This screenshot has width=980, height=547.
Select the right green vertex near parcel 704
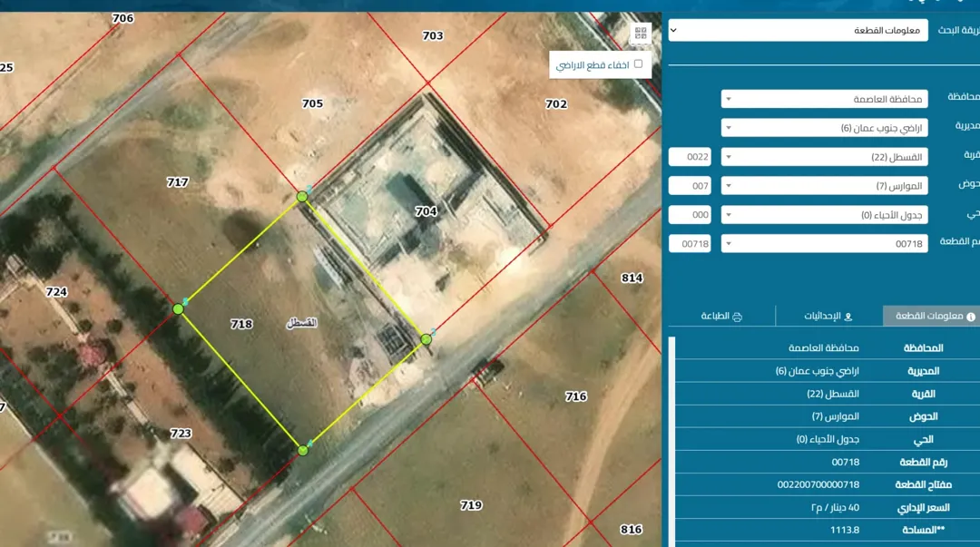(x=426, y=339)
